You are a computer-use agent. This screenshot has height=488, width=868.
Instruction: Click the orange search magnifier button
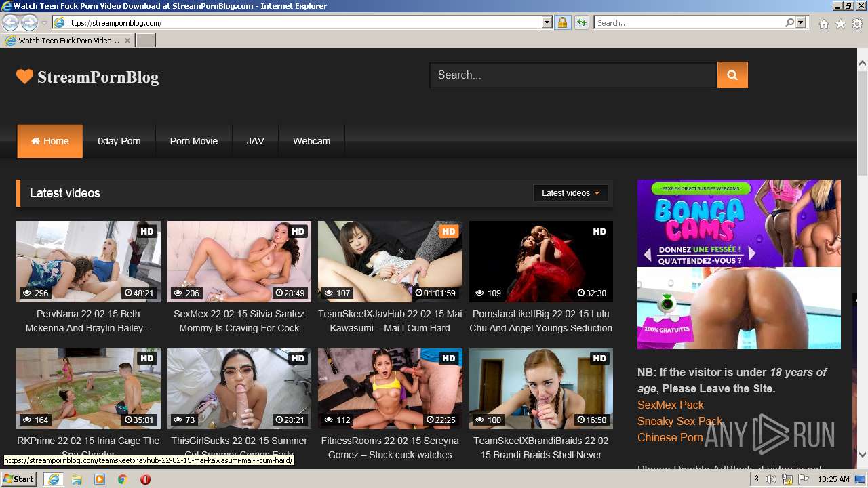click(x=732, y=75)
